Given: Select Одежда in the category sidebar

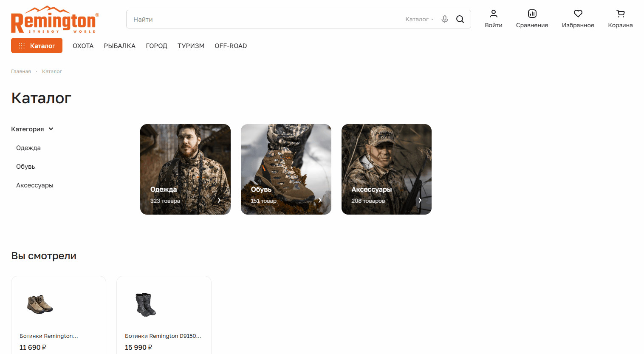Looking at the screenshot, I should click(x=28, y=148).
